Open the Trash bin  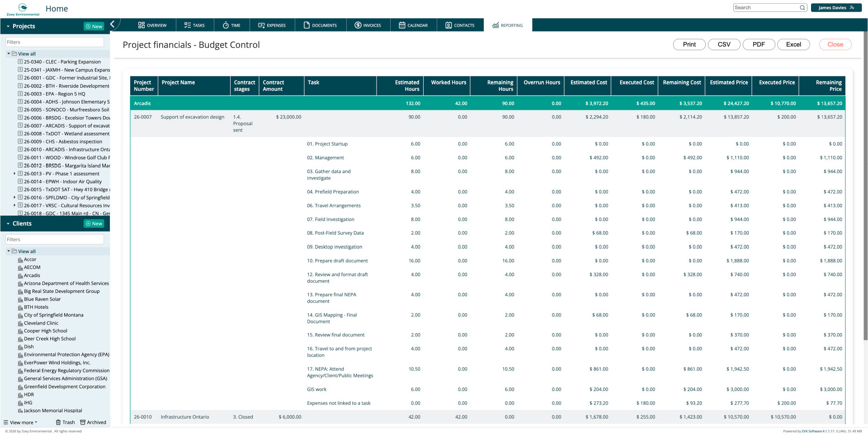pyautogui.click(x=65, y=422)
